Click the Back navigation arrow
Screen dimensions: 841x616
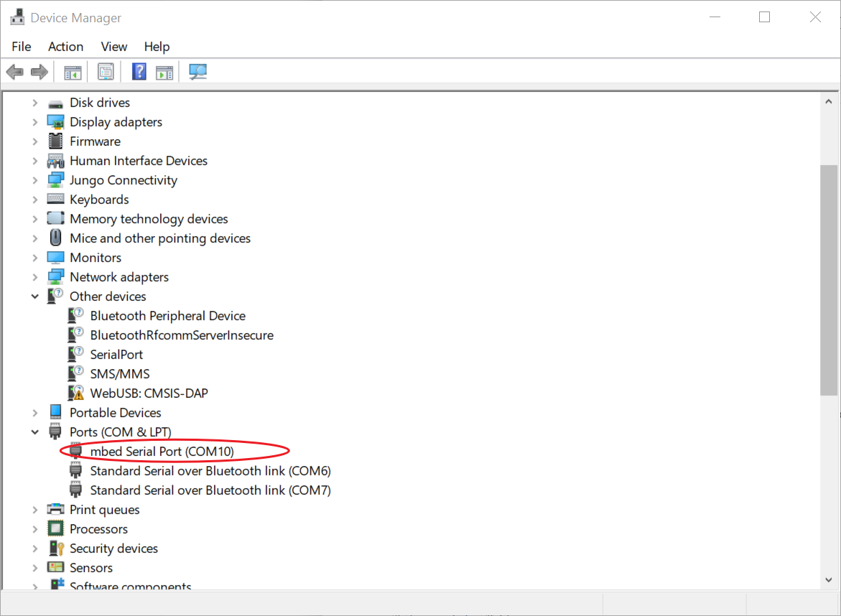tap(14, 71)
